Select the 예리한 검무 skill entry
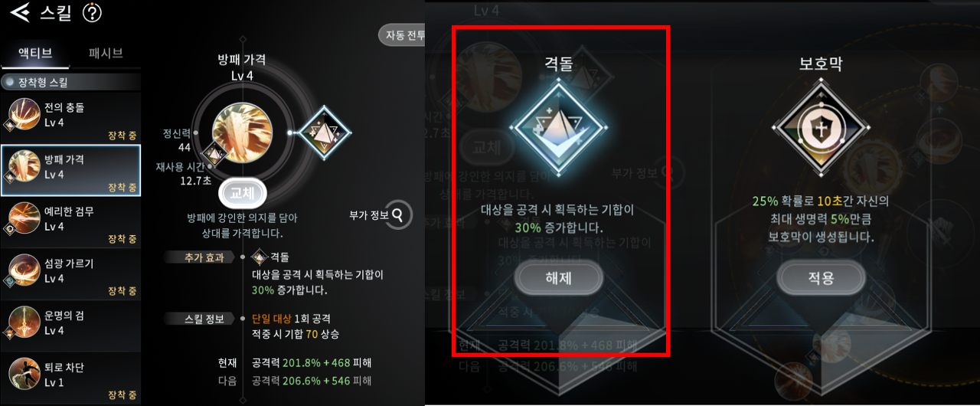The image size is (980, 406). coord(70,222)
